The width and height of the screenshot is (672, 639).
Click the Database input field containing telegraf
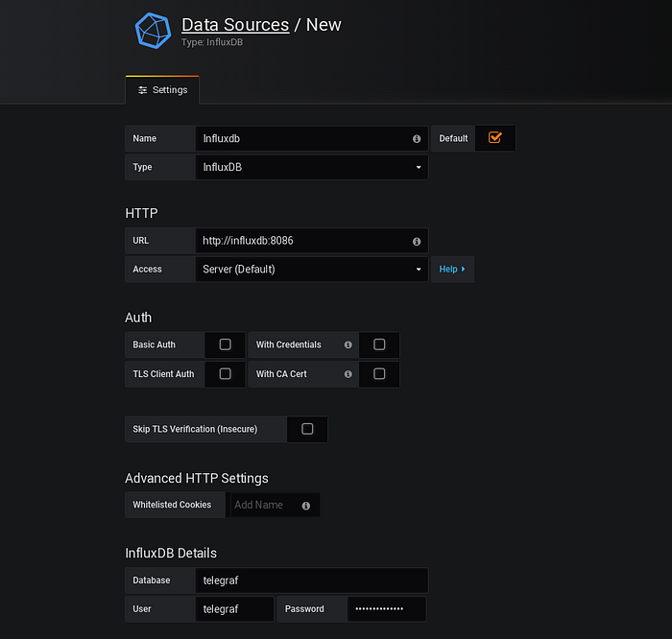(312, 580)
